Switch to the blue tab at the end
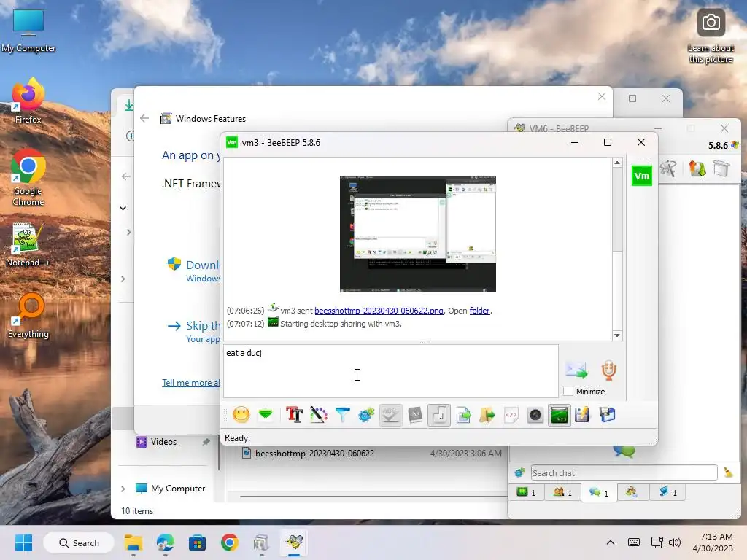The height and width of the screenshot is (560, 747). (x=667, y=492)
